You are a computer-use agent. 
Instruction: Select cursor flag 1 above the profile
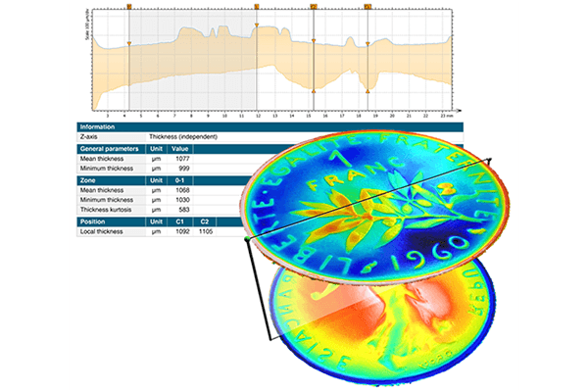(x=257, y=7)
